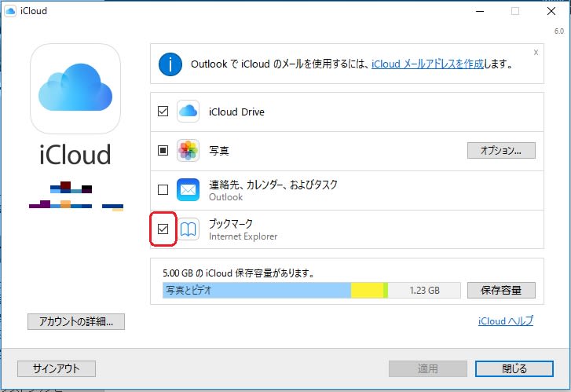Click the yellow storage bar segment
The image size is (571, 392).
pyautogui.click(x=367, y=291)
